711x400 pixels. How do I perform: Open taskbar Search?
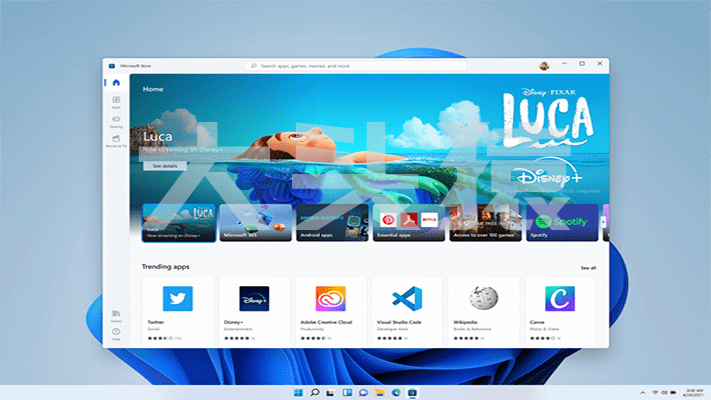[x=314, y=393]
